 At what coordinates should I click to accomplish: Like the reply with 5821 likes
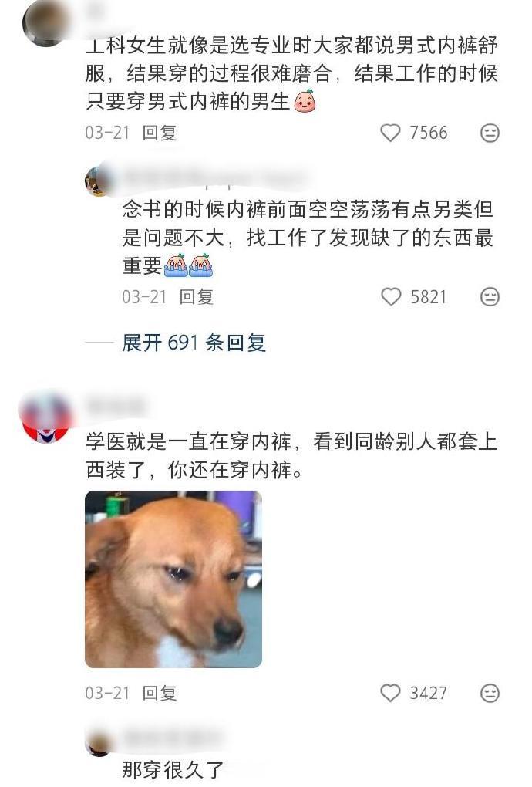coord(391,296)
